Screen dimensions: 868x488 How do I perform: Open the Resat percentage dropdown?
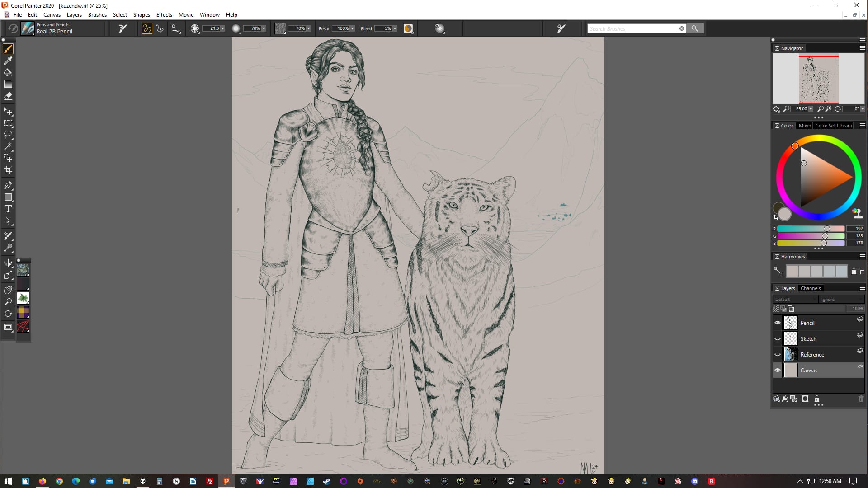click(x=352, y=28)
